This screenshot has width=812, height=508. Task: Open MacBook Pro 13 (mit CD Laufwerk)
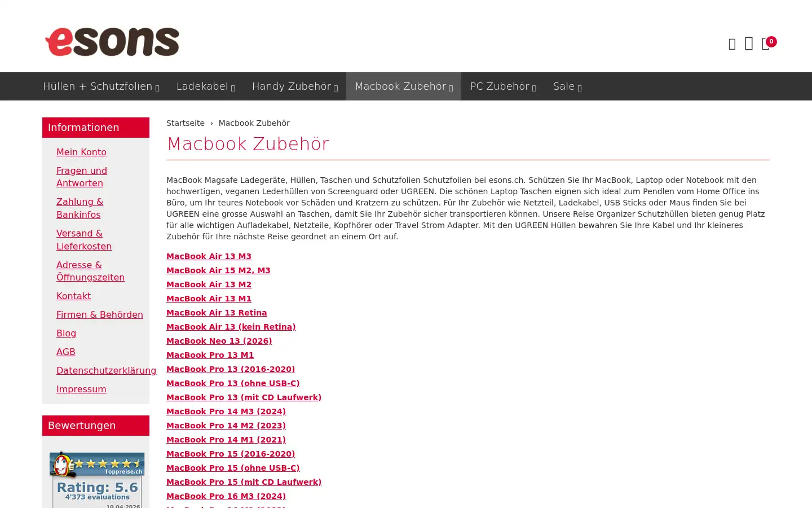pos(244,397)
